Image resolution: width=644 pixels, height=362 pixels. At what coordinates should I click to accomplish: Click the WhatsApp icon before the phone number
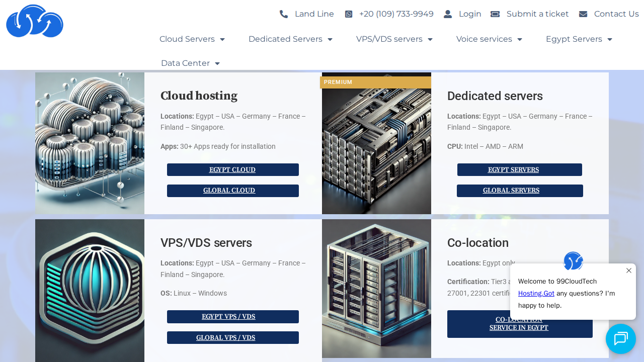[349, 14]
